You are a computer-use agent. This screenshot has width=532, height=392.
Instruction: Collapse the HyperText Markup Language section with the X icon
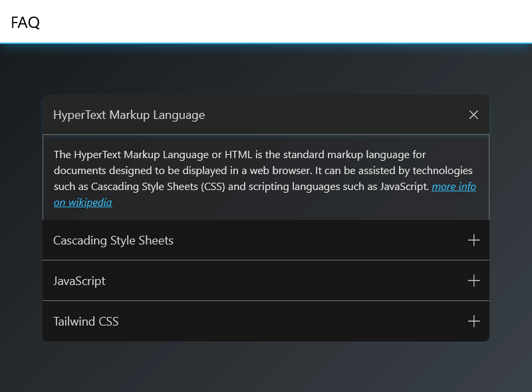473,115
